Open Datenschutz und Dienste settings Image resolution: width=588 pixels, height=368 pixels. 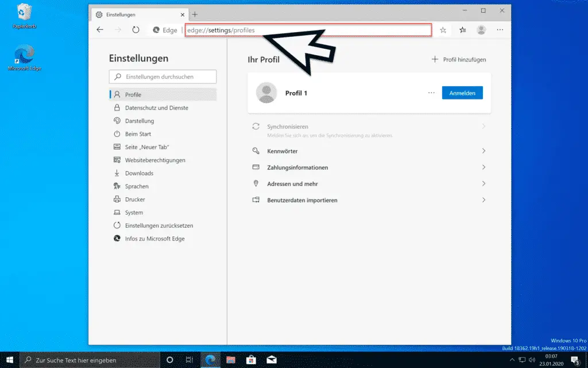(x=163, y=108)
